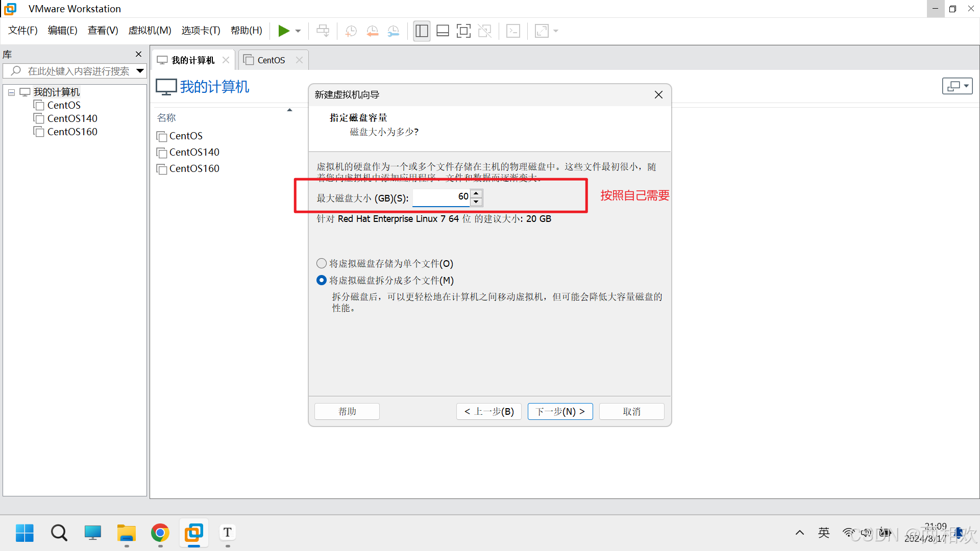Toggle the library sidebar view icon
The image size is (980, 551).
pos(422,31)
